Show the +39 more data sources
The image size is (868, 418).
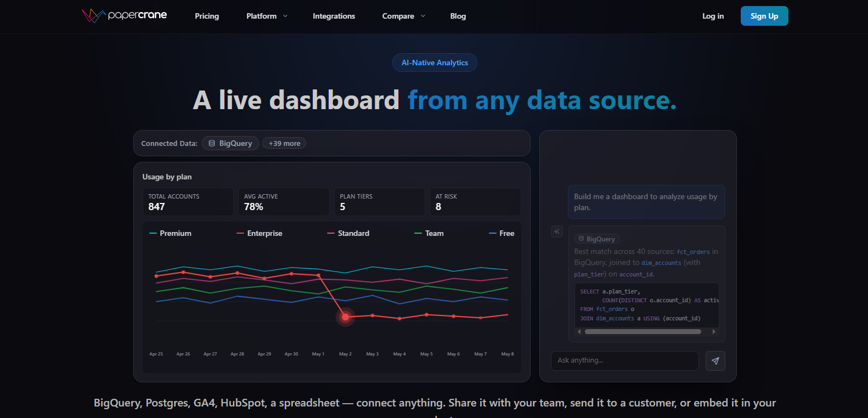284,143
